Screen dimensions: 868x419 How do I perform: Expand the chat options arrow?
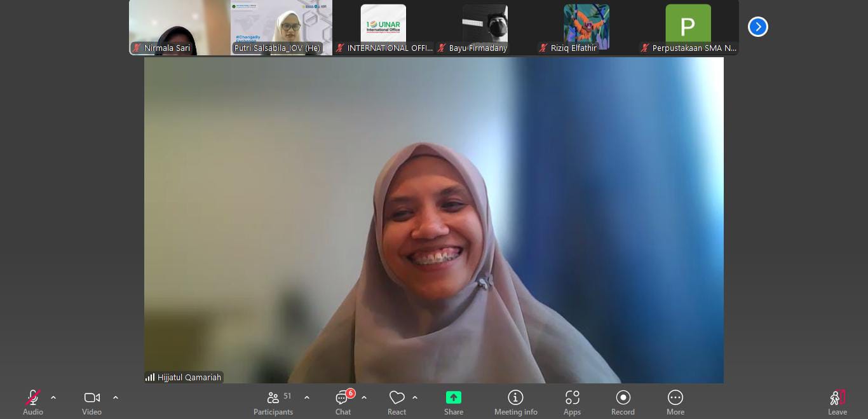[364, 397]
